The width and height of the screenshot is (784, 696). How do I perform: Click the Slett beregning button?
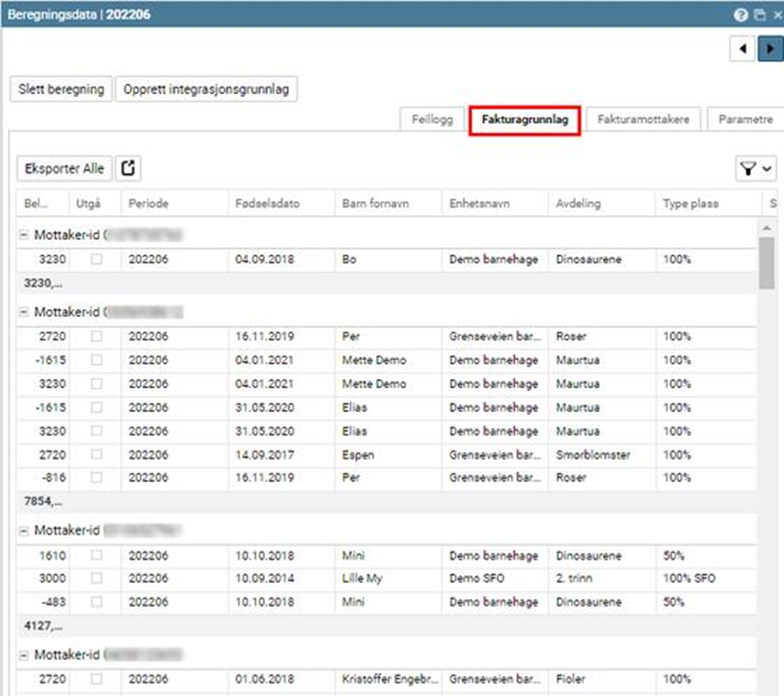pyautogui.click(x=61, y=90)
